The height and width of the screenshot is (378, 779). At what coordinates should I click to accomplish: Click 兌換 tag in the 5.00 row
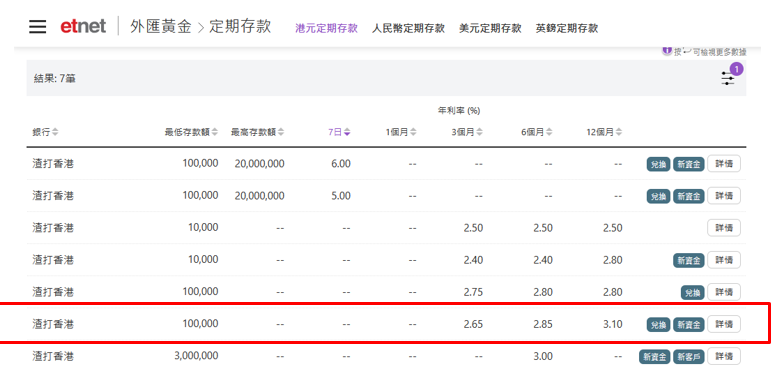pos(659,196)
